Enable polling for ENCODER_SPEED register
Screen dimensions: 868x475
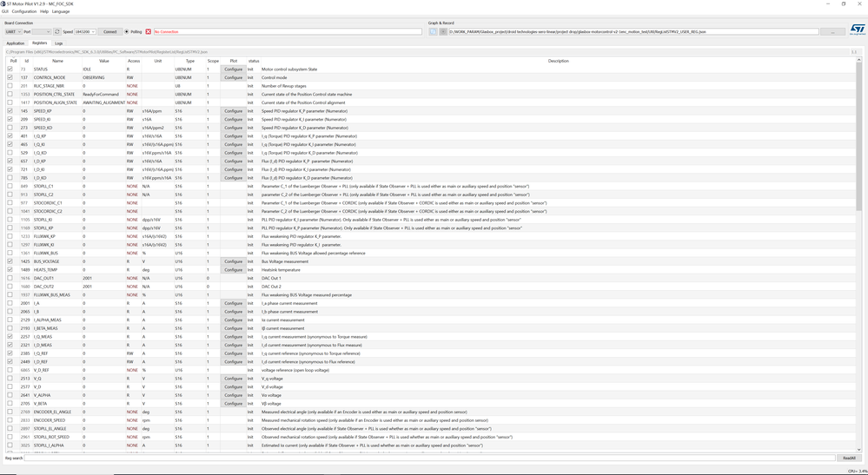pyautogui.click(x=10, y=420)
